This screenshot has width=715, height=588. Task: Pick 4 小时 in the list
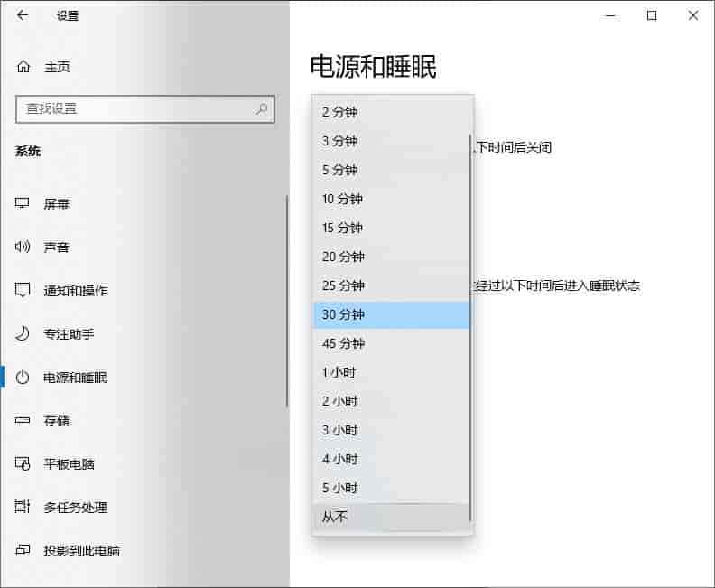click(x=391, y=459)
